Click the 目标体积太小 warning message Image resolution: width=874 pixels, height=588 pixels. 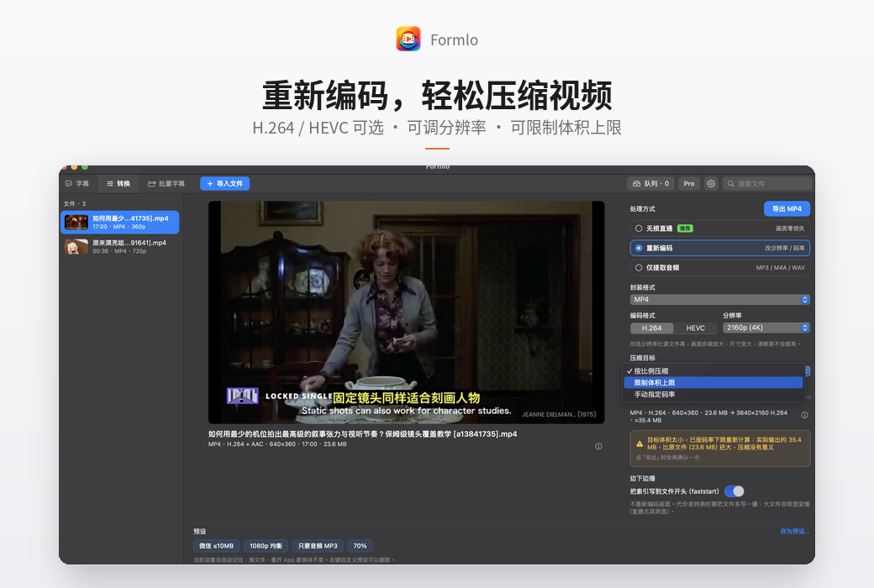[724, 443]
